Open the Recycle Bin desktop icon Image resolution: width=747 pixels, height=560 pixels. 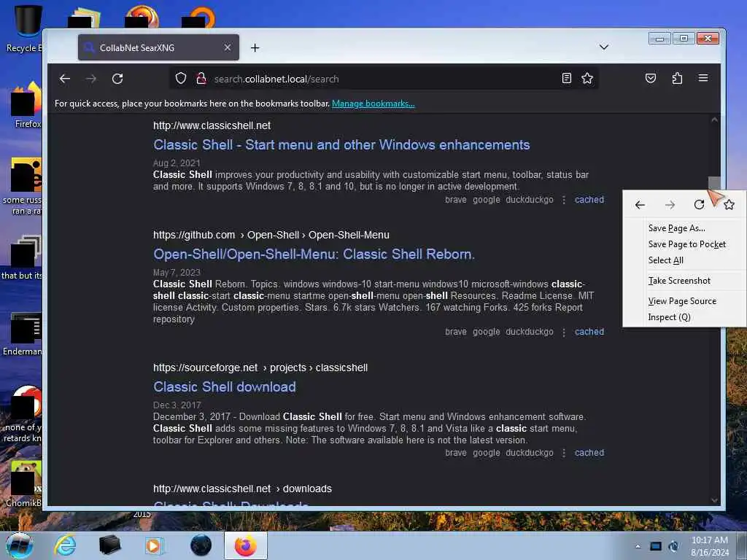(x=26, y=28)
